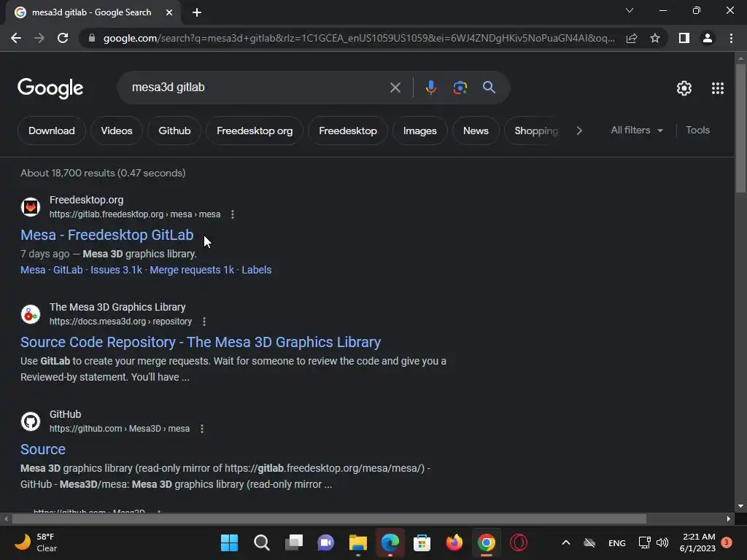Open Firefox from the taskbar
The image size is (747, 560).
pos(454,542)
